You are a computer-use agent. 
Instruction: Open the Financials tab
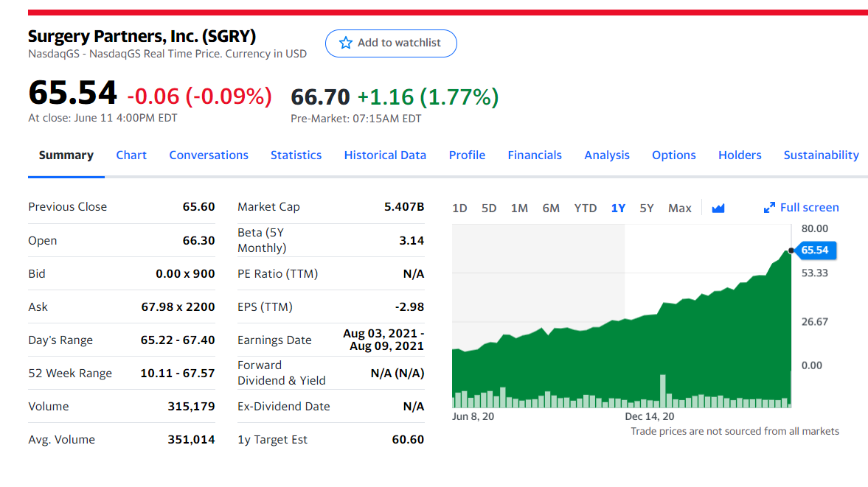pos(535,155)
